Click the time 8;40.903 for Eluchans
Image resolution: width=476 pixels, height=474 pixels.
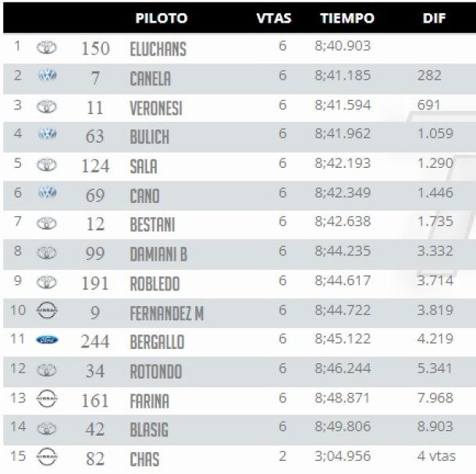pyautogui.click(x=343, y=46)
